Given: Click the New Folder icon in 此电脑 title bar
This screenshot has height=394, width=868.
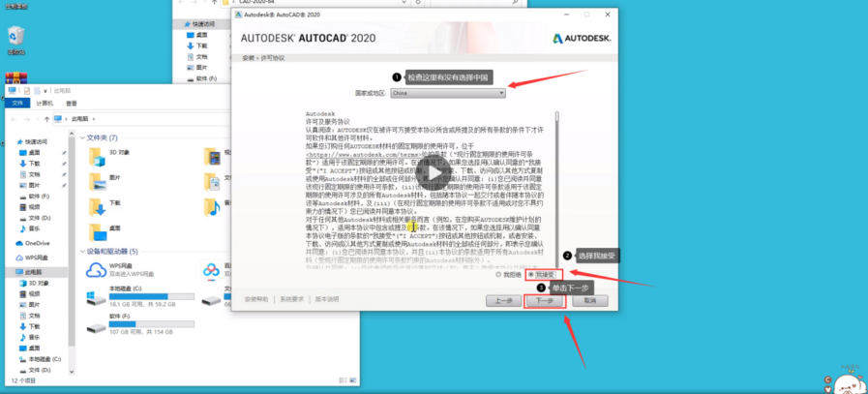Looking at the screenshot, I should coord(37,90).
